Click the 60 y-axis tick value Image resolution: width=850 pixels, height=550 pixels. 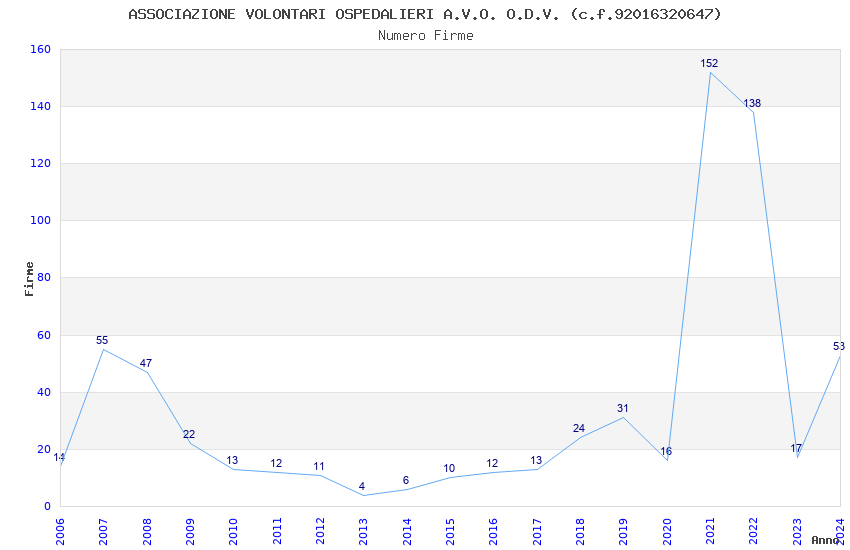click(43, 335)
